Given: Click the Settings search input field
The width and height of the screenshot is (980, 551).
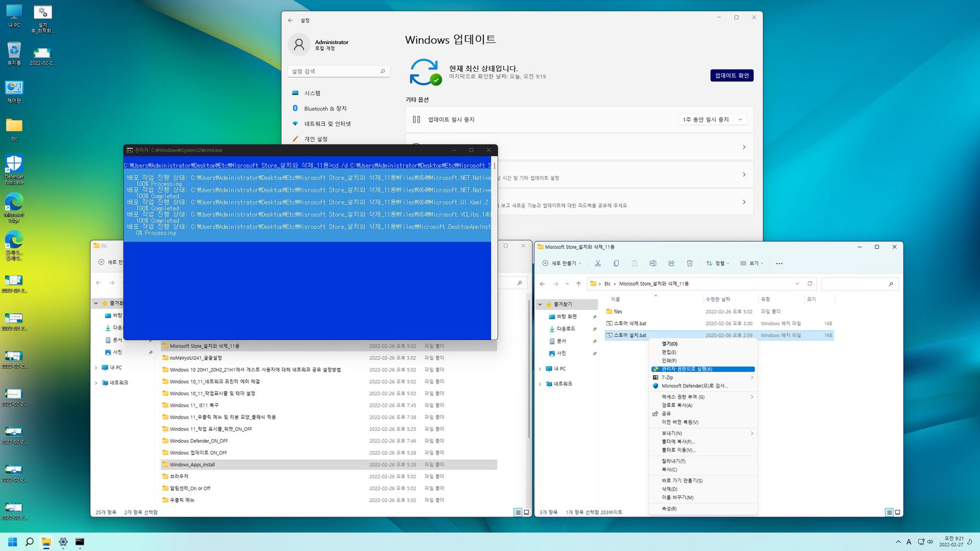Looking at the screenshot, I should (339, 71).
